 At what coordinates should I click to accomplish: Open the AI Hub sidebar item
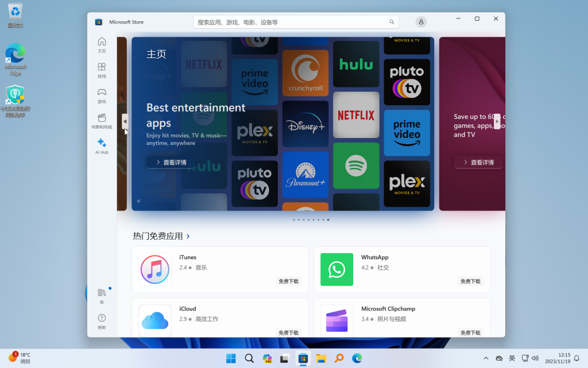[x=102, y=146]
